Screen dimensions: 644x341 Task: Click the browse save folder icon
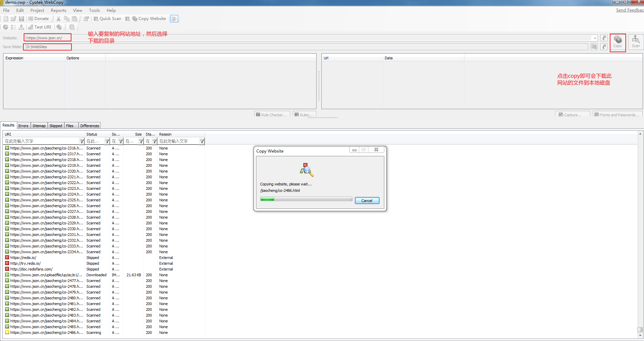tap(594, 47)
